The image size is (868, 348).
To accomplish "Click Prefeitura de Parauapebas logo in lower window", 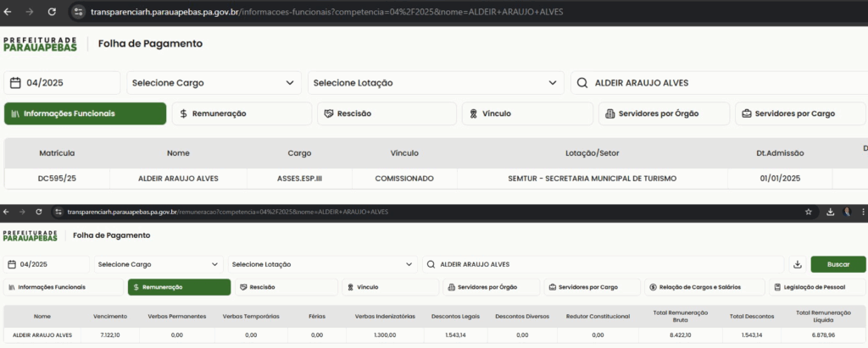I will click(30, 235).
